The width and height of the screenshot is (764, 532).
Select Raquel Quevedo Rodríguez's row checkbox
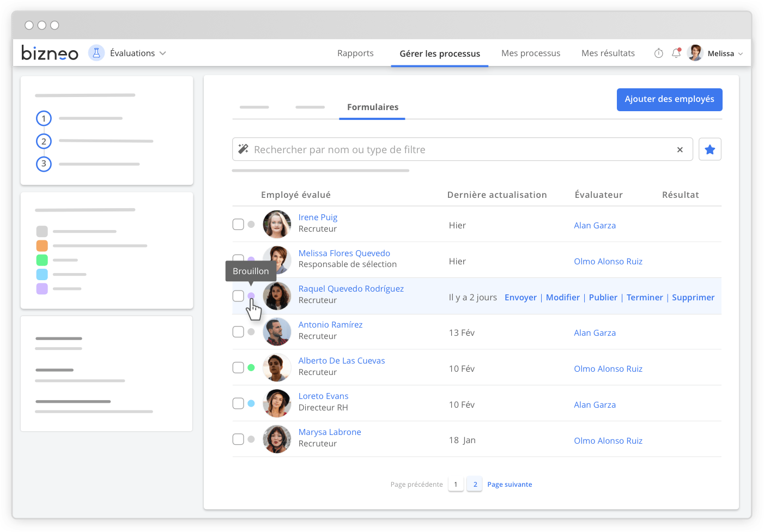[x=238, y=295]
